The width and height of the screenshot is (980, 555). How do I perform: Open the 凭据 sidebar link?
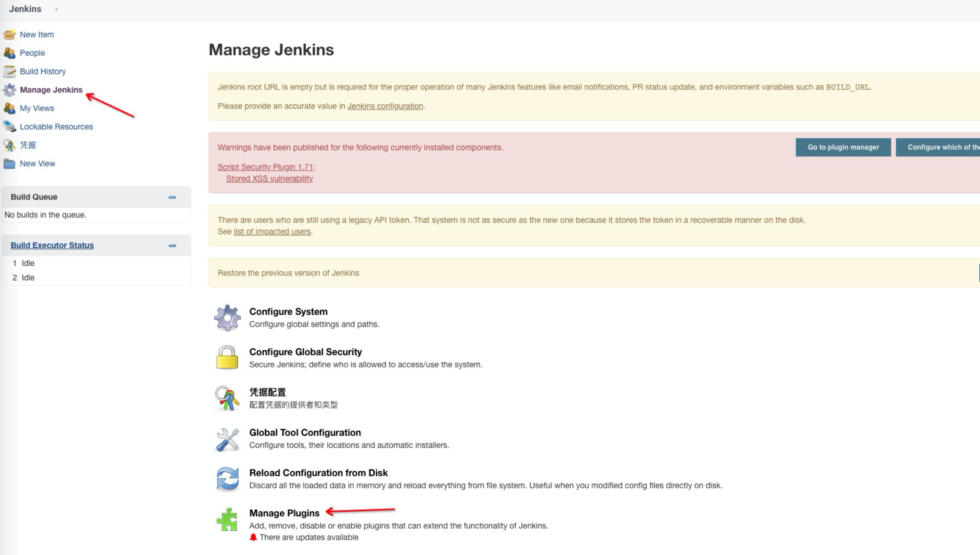click(28, 145)
